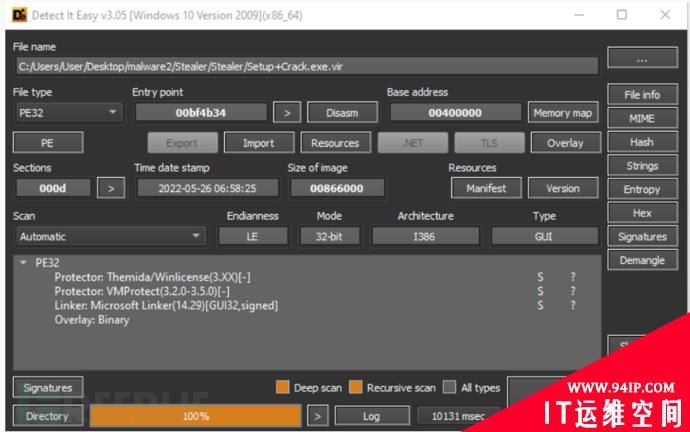Image resolution: width=690 pixels, height=432 pixels.
Task: Maximize the Detect It Easy window
Action: pyautogui.click(x=621, y=15)
